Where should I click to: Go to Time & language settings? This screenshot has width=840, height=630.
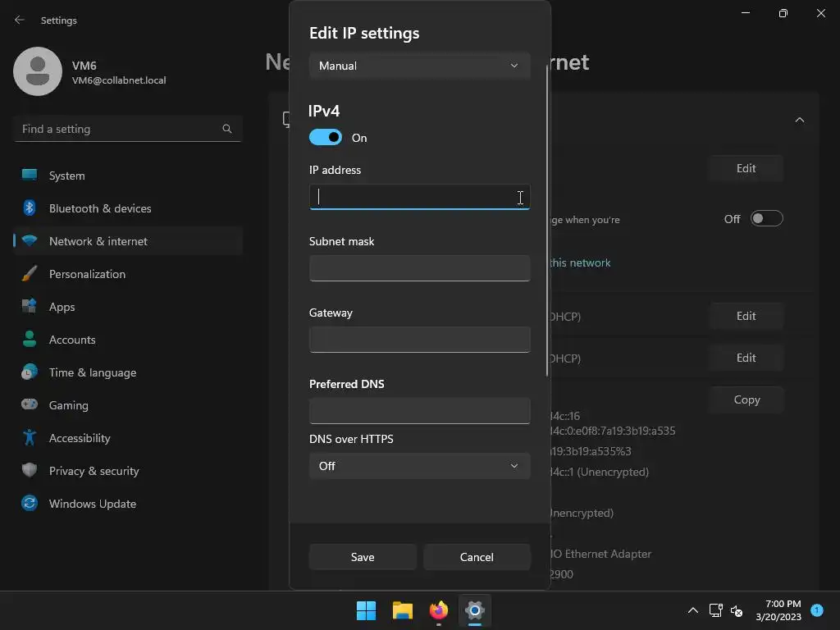[x=93, y=372]
